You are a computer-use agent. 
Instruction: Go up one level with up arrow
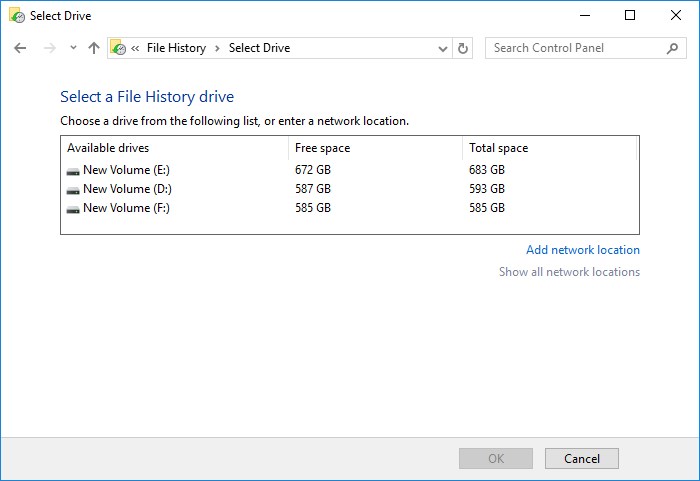tap(94, 48)
